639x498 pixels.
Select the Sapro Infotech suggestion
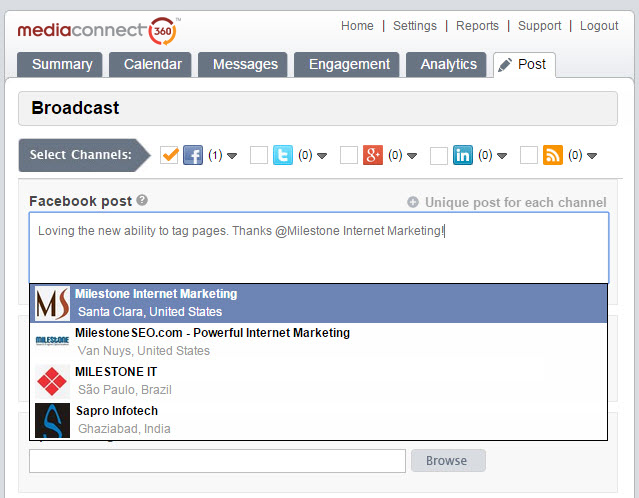point(319,420)
